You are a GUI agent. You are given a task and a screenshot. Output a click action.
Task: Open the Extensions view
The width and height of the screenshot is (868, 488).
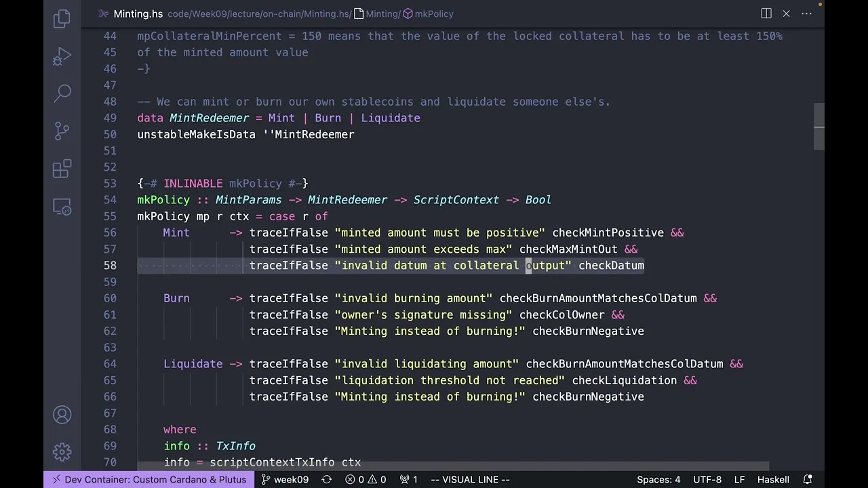62,168
